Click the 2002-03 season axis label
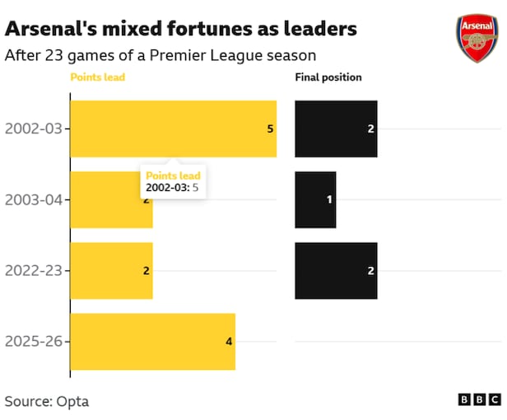The height and width of the screenshot is (420, 507). click(x=34, y=128)
